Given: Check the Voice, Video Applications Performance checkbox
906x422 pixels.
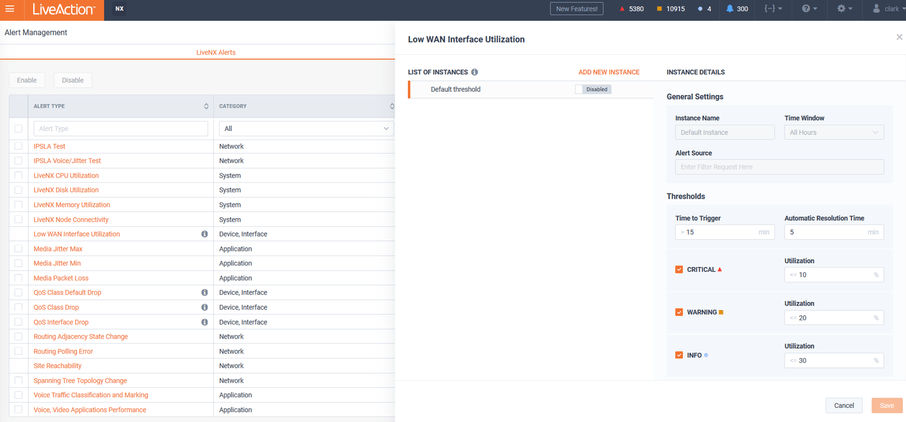Looking at the screenshot, I should [x=18, y=409].
